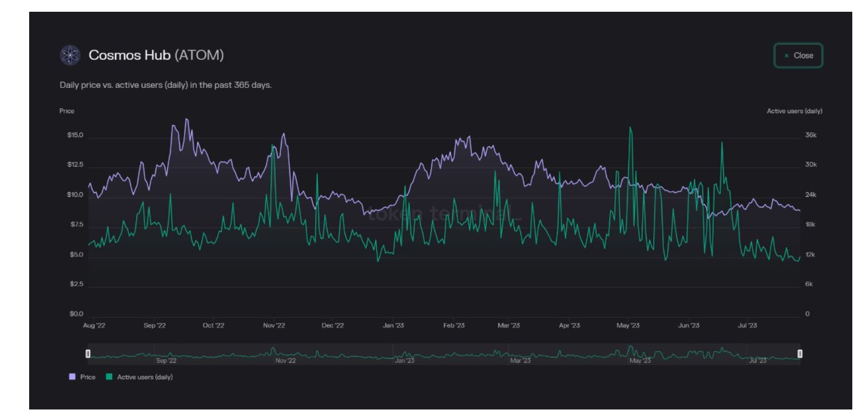Image resolution: width=868 pixels, height=419 pixels.
Task: Click the Mar '23 label on main chart axis
Action: tap(508, 325)
